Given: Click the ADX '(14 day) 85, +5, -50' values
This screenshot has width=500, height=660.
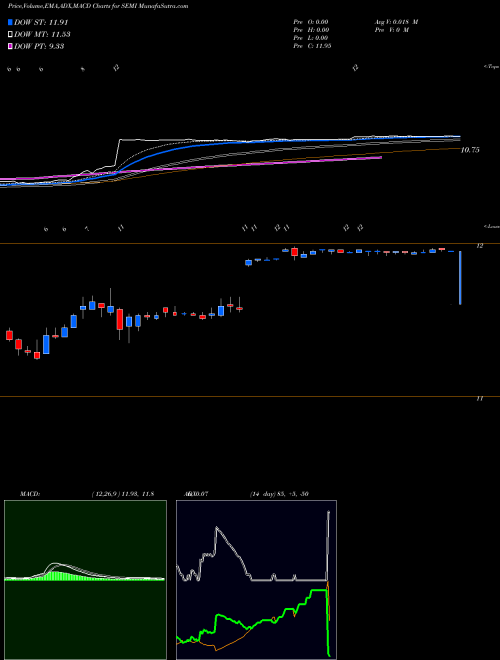Looking at the screenshot, I should click(279, 494).
